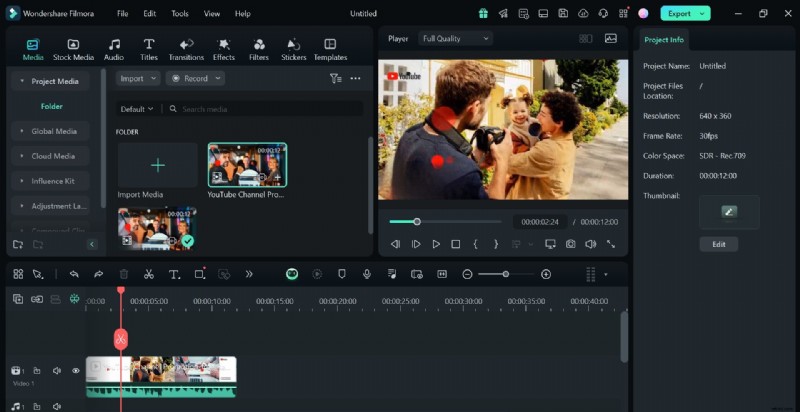Viewport: 800px width, 412px height.
Task: Open the Stickers panel
Action: [x=293, y=49]
